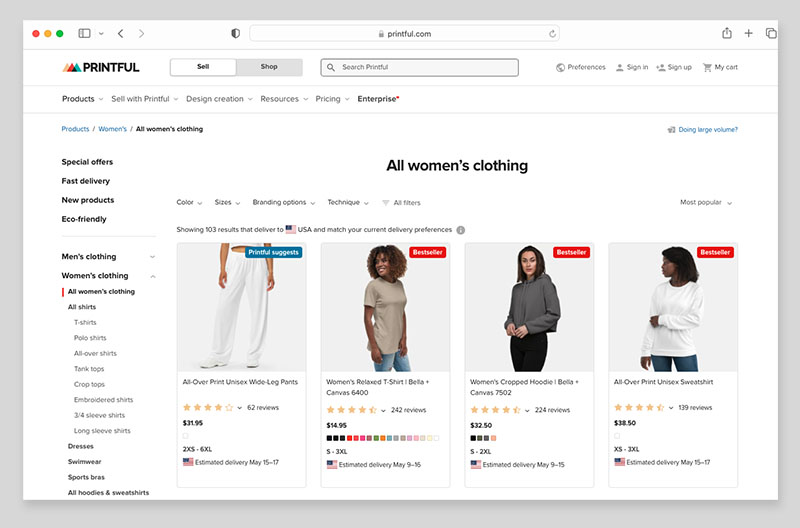Viewport: 800px width, 528px height.
Task: Click the printful.com address bar
Action: pos(405,34)
